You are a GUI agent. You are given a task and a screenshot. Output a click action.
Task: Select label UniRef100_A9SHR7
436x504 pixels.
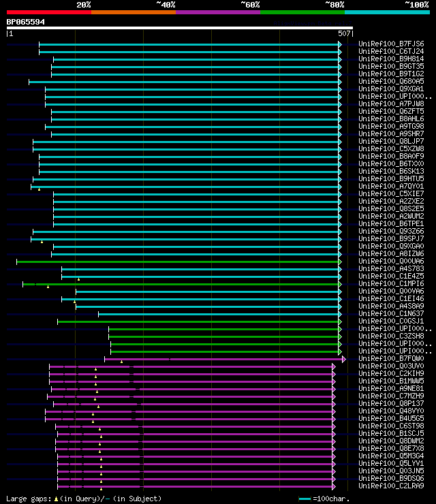[391, 133]
